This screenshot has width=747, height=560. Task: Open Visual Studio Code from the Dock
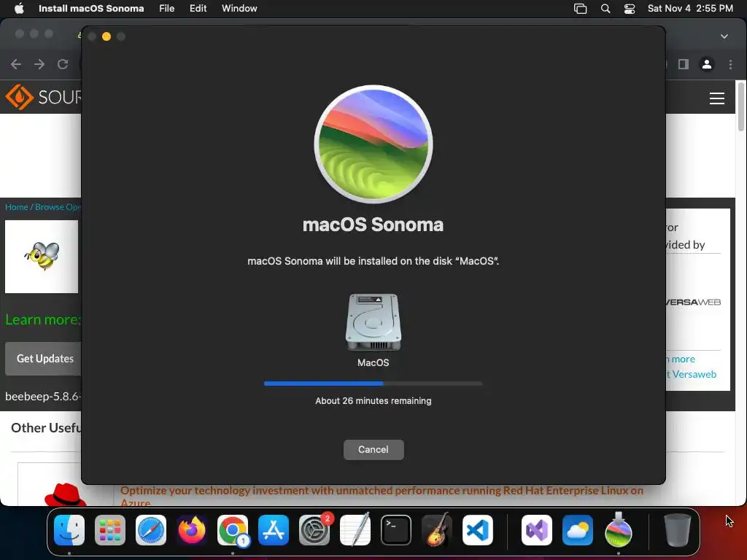[478, 530]
